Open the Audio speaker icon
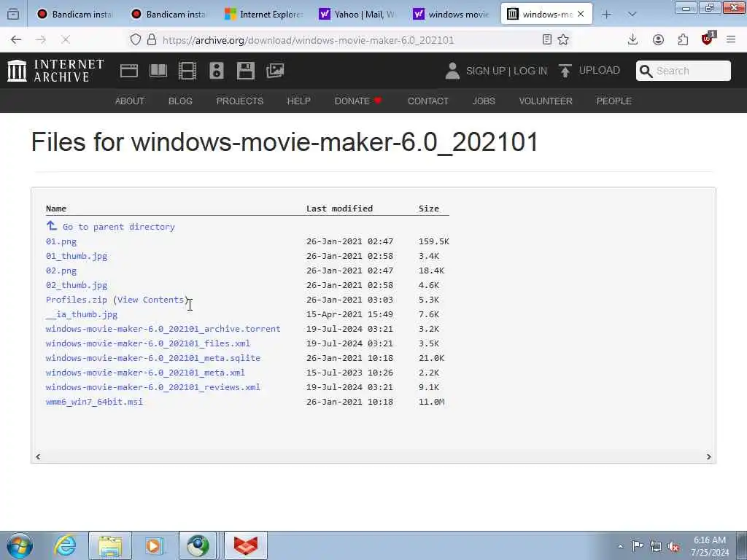The width and height of the screenshot is (747, 560). (x=216, y=71)
